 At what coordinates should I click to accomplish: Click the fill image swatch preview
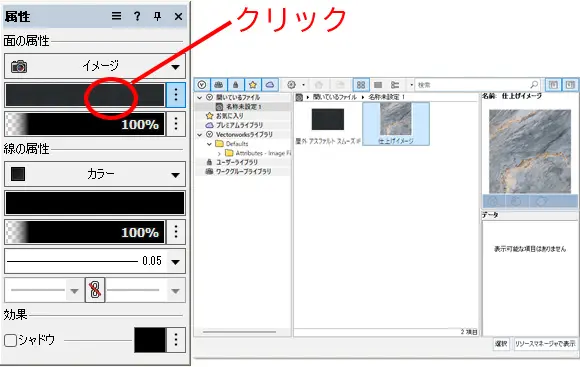(85, 95)
